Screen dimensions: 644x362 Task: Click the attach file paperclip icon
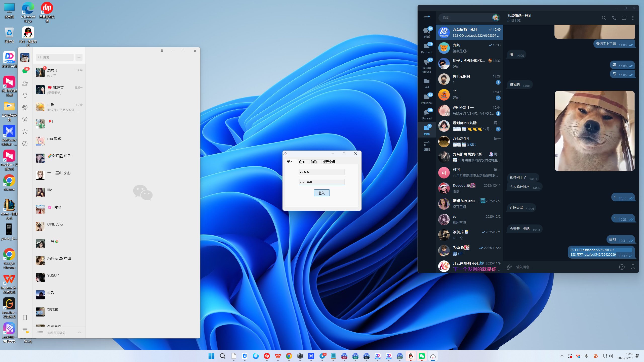click(509, 267)
